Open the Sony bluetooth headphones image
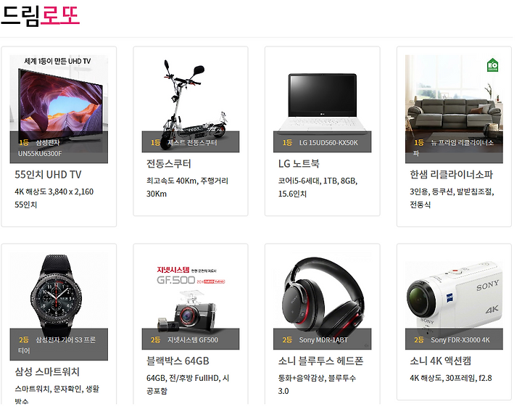Screen dimensions: 522x420 pyautogui.click(x=322, y=301)
